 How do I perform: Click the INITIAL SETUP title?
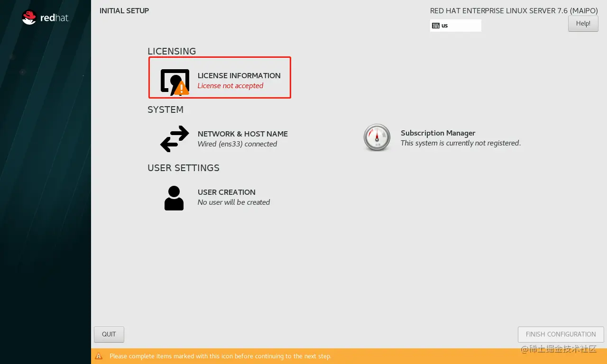(124, 10)
